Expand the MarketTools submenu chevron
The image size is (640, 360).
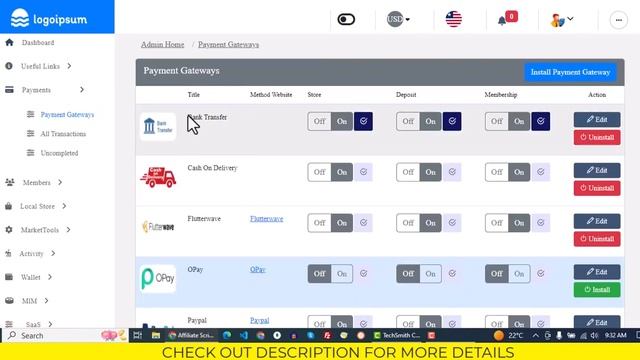[68, 229]
